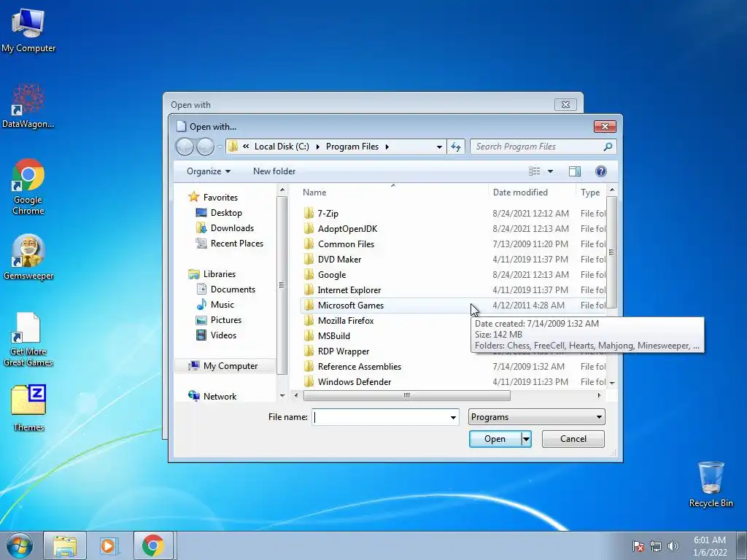Screen dimensions: 747x560
Task: Open the Recycle Bin
Action: (711, 484)
